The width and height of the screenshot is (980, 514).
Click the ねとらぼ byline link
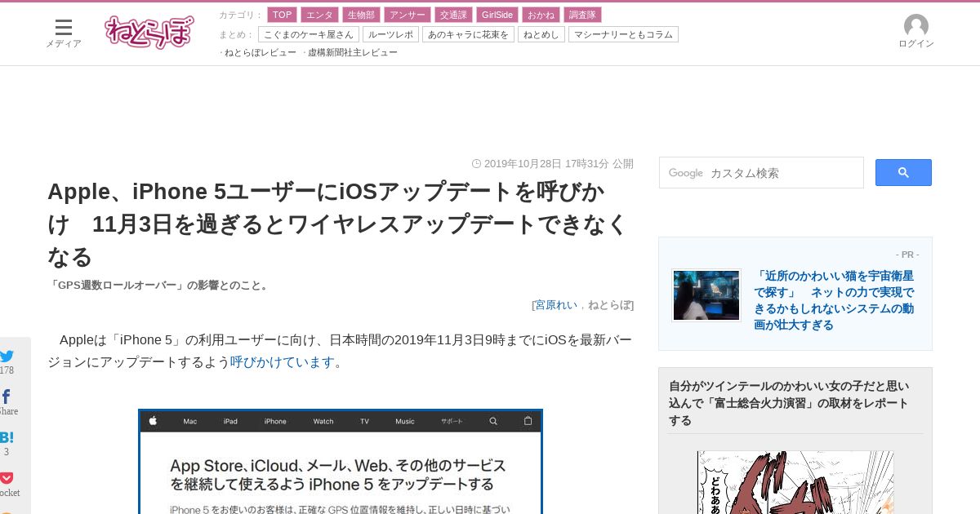pyautogui.click(x=609, y=305)
